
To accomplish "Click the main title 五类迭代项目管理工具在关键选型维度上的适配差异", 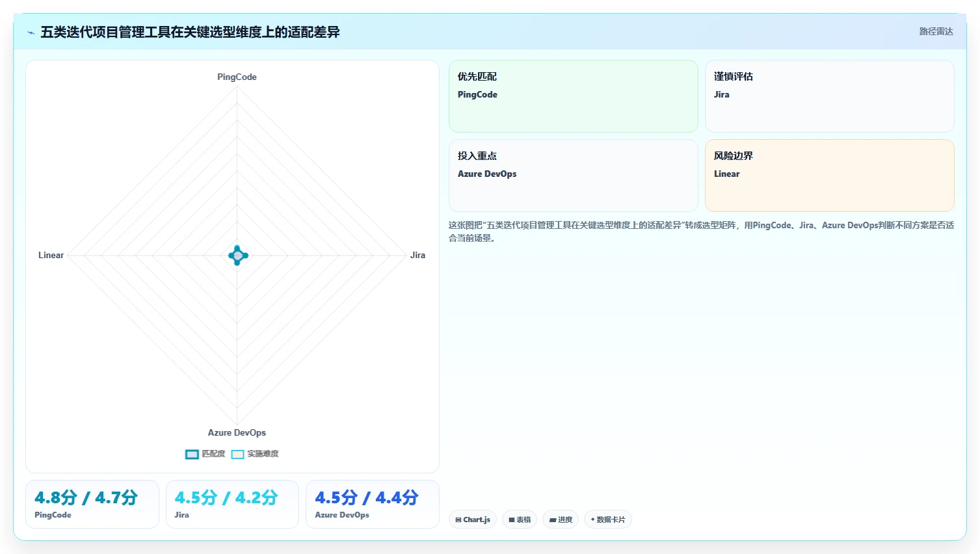I will point(190,32).
